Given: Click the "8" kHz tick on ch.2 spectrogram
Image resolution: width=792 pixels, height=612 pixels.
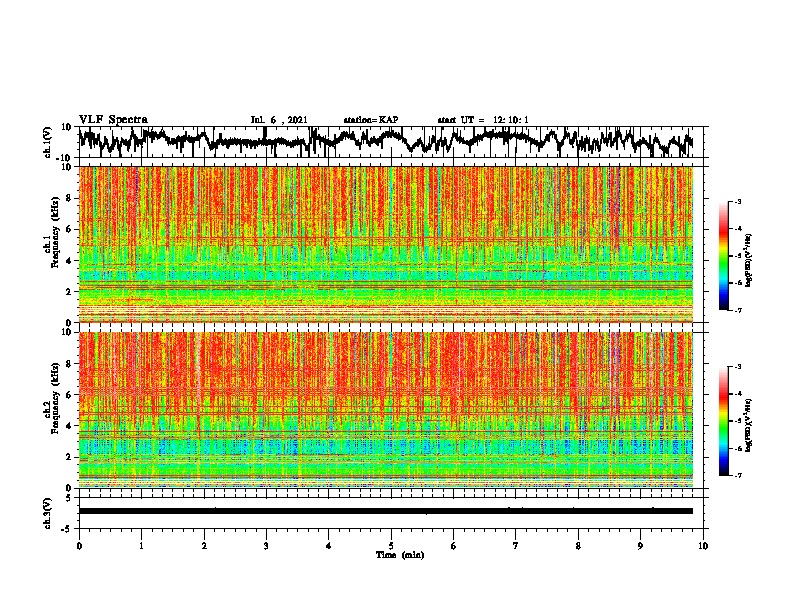Looking at the screenshot, I should coord(69,364).
